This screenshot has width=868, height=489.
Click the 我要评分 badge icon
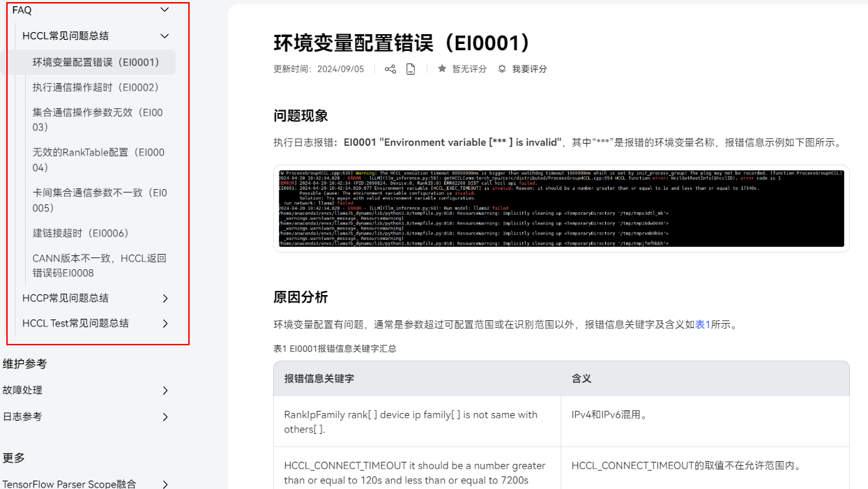coord(502,69)
